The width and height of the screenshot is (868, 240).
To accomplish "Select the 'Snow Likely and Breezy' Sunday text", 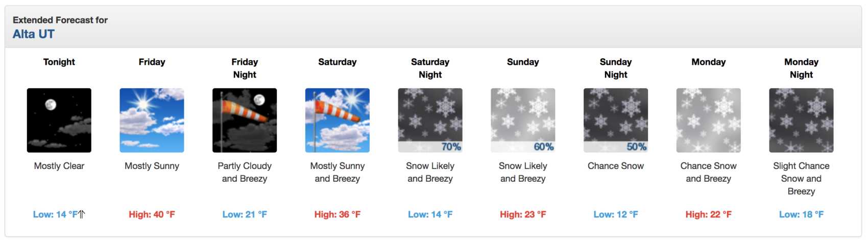I will (523, 172).
